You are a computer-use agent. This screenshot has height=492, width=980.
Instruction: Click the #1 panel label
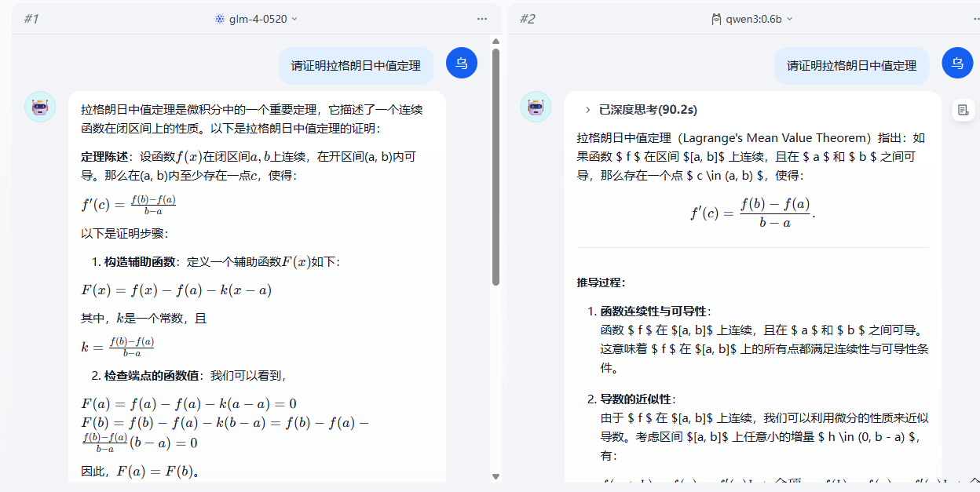click(31, 19)
